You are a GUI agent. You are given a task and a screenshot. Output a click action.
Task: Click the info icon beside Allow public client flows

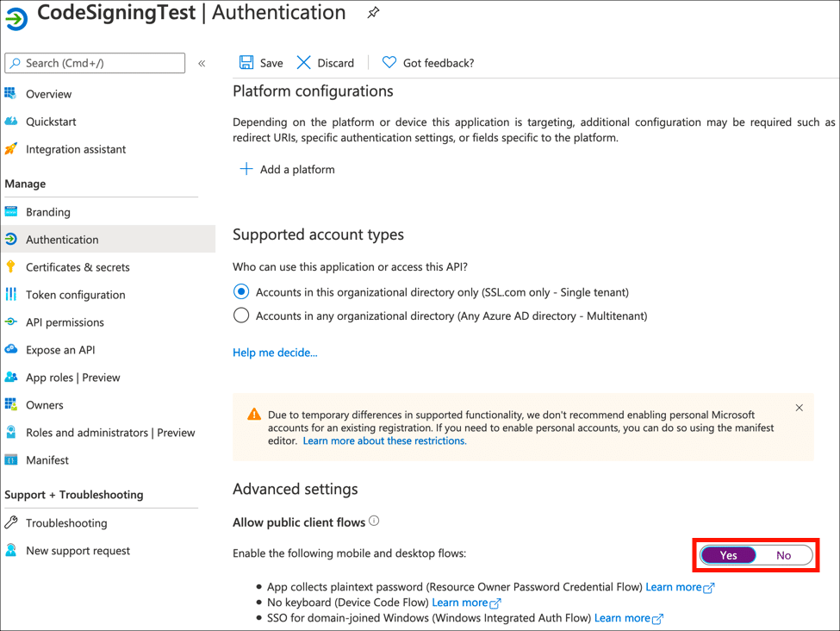coord(374,522)
